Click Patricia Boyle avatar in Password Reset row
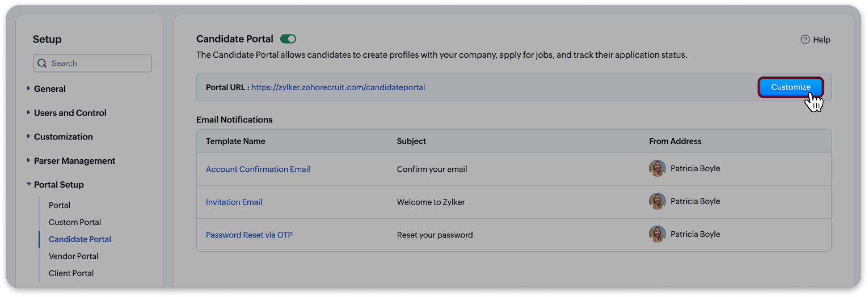 657,234
